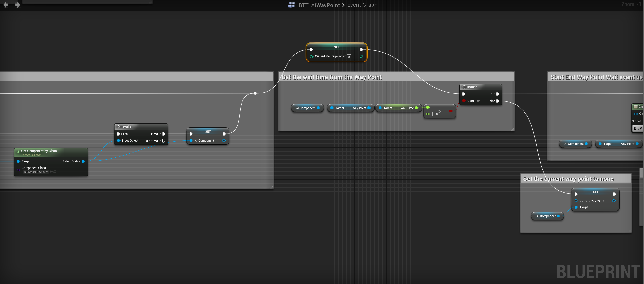Select the Get Component by Class node title
This screenshot has width=644, height=284.
point(39,151)
